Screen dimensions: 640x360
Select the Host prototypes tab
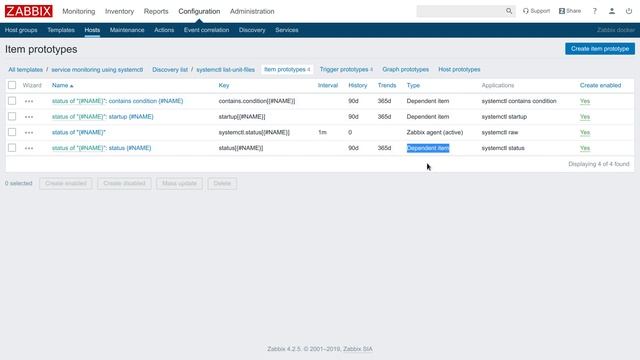459,69
